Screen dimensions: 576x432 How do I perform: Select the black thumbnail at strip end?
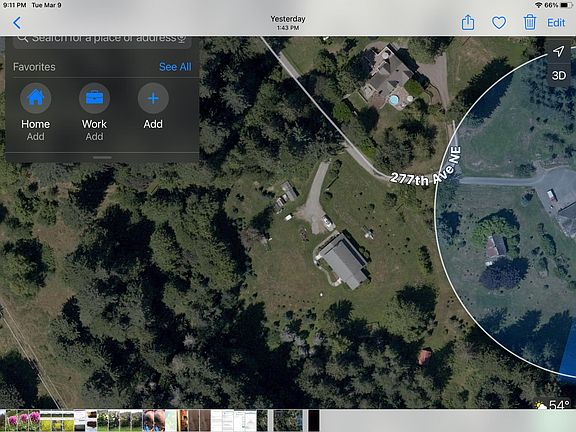click(x=314, y=420)
